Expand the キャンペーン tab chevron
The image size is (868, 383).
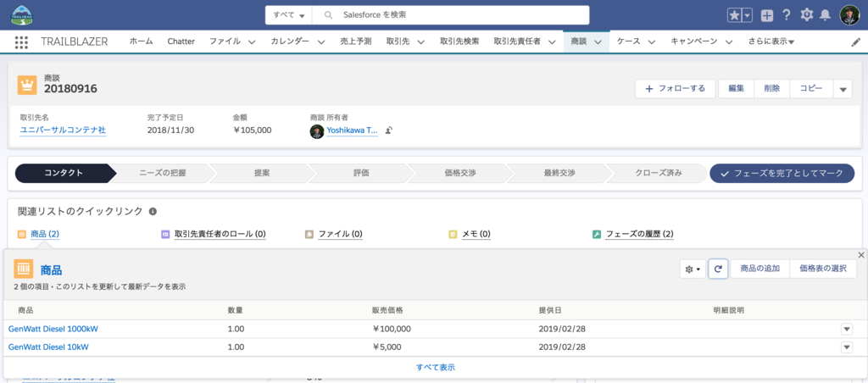728,42
